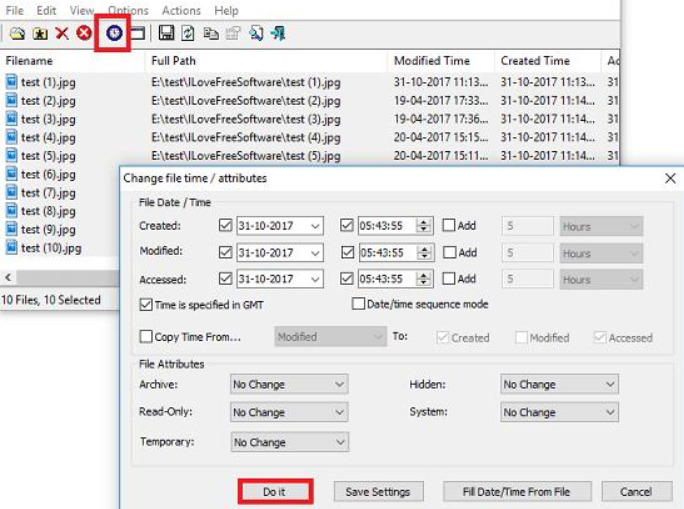
Task: Uncheck Time is specified in GMT
Action: coord(146,304)
